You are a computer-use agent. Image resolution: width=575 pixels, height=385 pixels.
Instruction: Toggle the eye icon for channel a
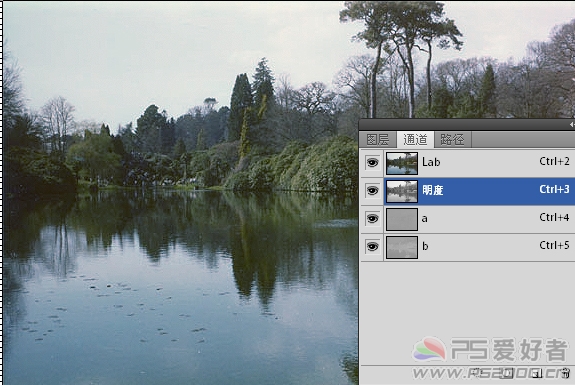coord(372,219)
